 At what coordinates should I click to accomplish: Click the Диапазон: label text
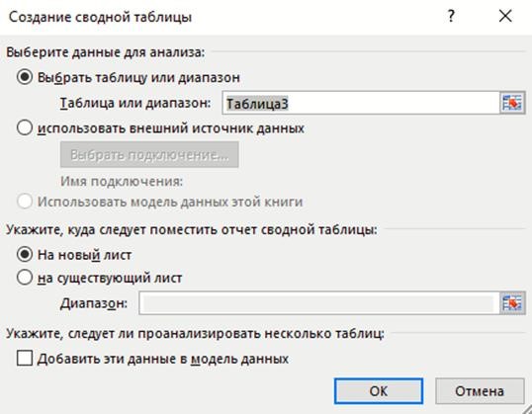[x=94, y=303]
